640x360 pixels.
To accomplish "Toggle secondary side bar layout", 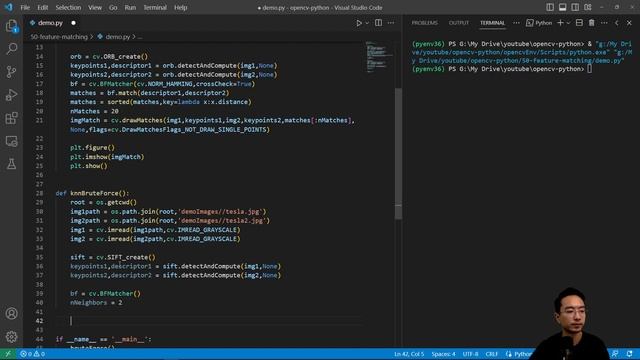I will 575,7.
